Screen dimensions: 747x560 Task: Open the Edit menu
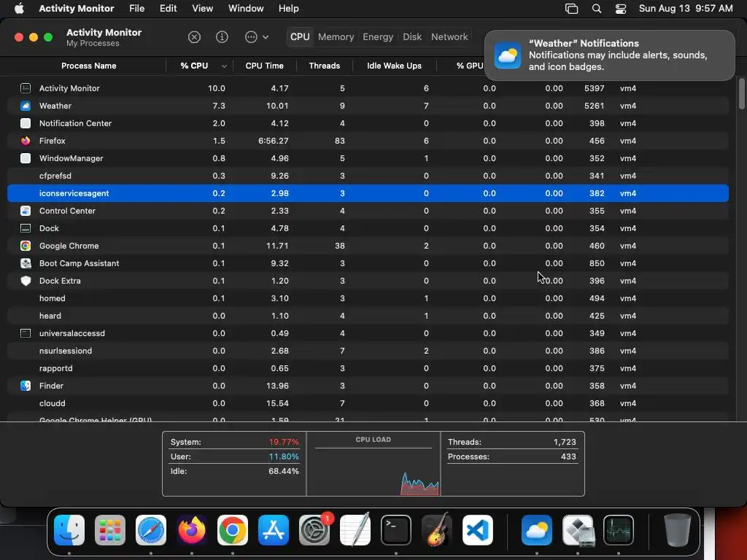tap(169, 9)
